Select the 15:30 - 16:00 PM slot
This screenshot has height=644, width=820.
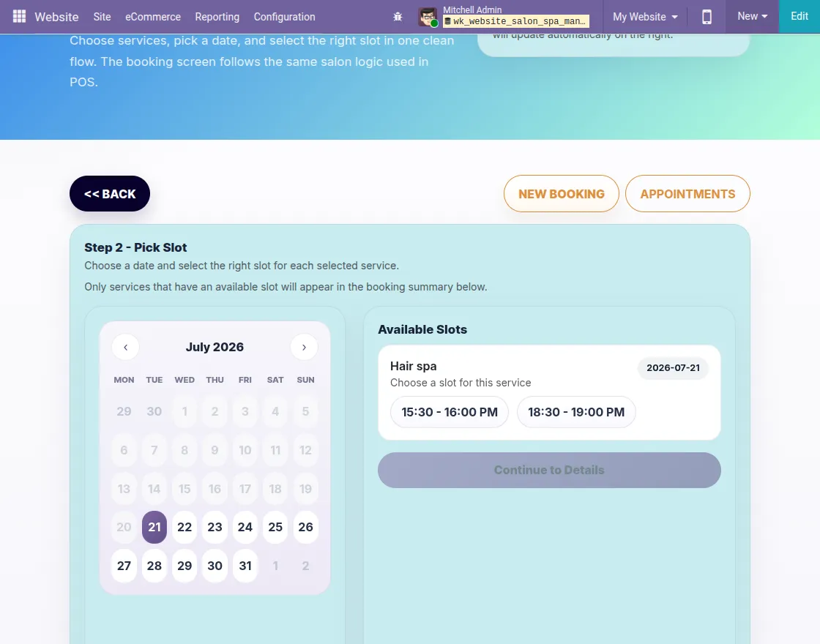(x=450, y=412)
